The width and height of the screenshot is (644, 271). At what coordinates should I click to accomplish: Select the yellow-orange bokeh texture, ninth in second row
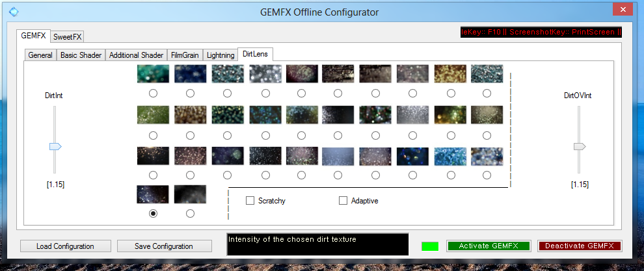[451, 115]
